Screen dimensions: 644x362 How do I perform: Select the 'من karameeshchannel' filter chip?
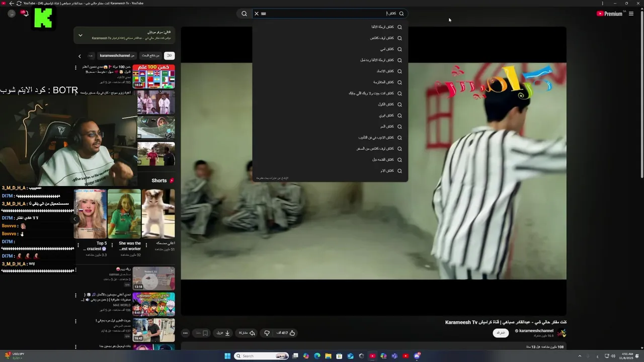[117, 56]
